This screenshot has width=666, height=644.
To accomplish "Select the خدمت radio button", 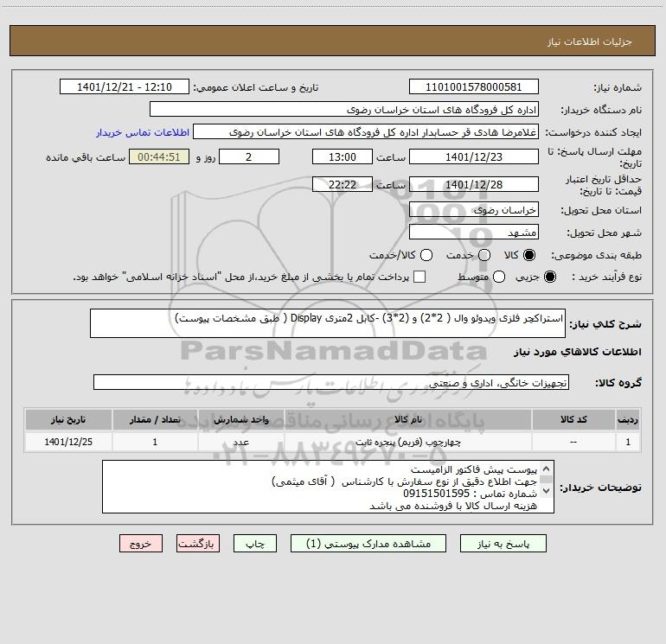I will coord(484,255).
